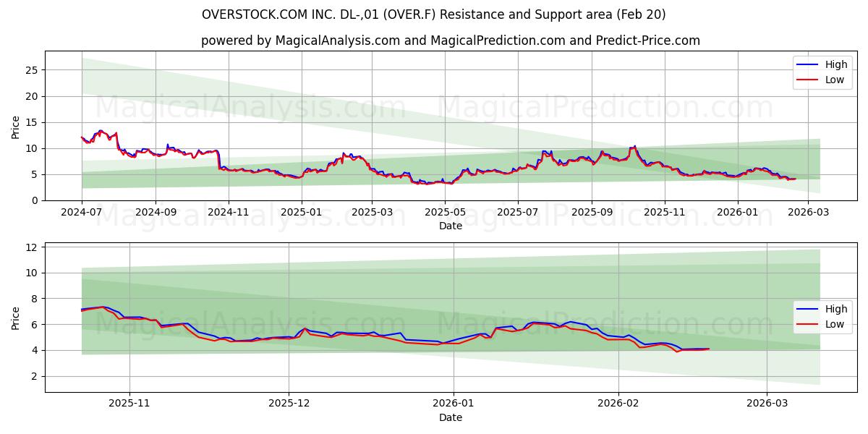Click the '12' y-axis tick in the lower chart
868x434 pixels.
32,247
